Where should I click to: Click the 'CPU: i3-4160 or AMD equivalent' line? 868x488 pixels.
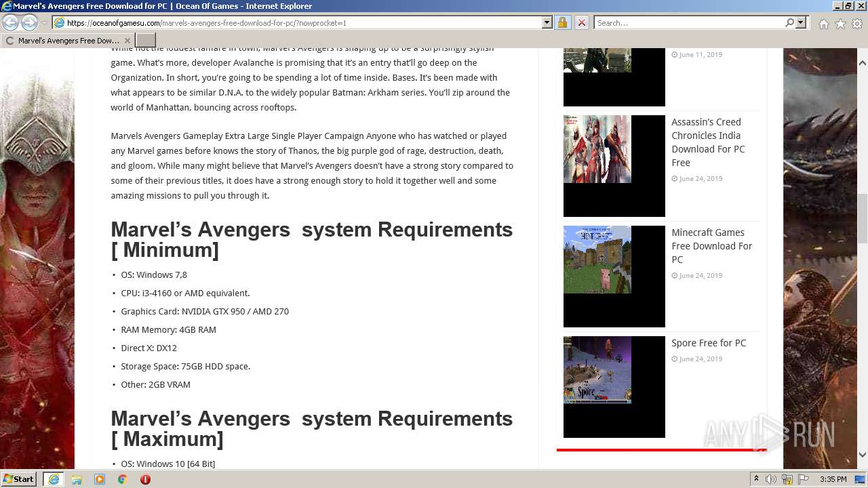pos(185,293)
